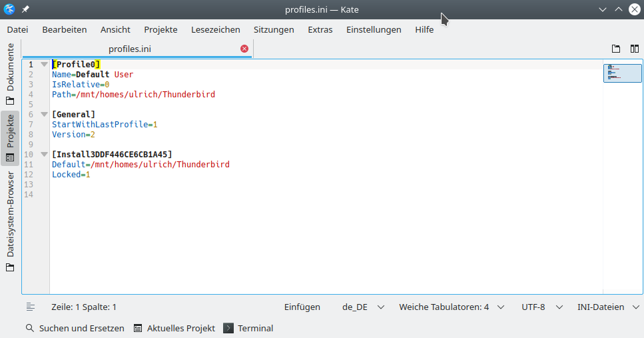Screen dimensions: 644x338
Task: Open the Einstellungen menu
Action: (x=374, y=29)
